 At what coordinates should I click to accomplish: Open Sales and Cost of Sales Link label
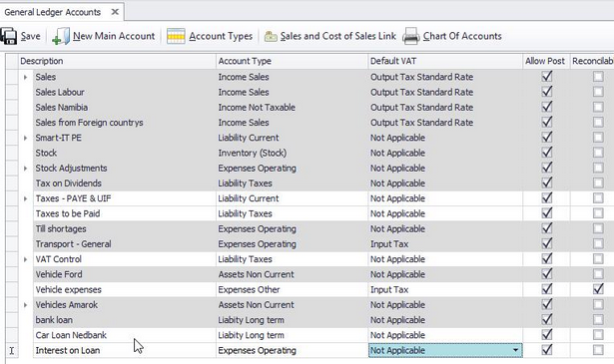click(338, 36)
